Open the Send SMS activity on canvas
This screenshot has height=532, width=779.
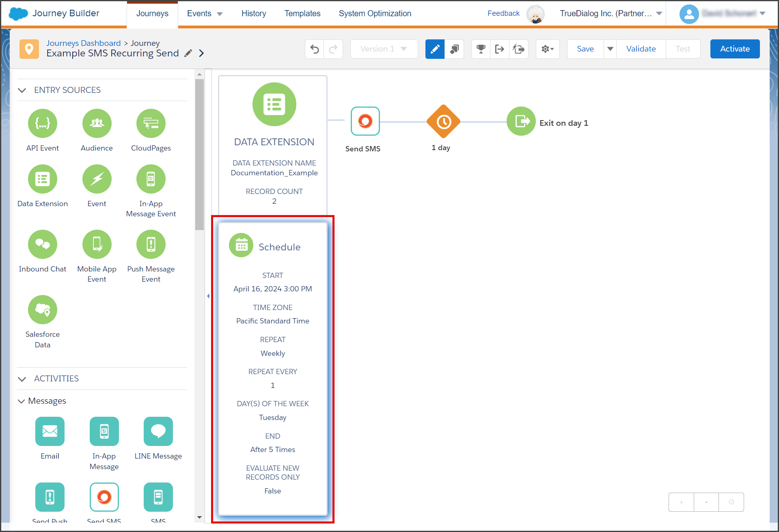pyautogui.click(x=365, y=121)
